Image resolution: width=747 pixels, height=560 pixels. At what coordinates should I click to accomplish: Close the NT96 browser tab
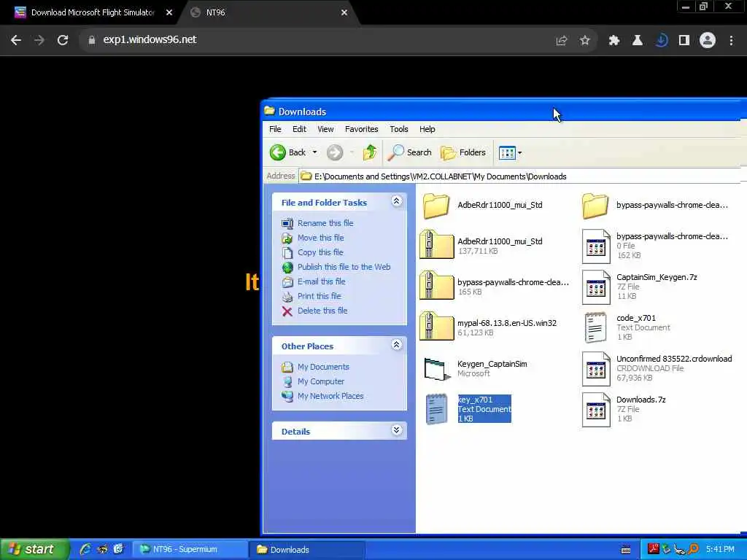coord(344,12)
